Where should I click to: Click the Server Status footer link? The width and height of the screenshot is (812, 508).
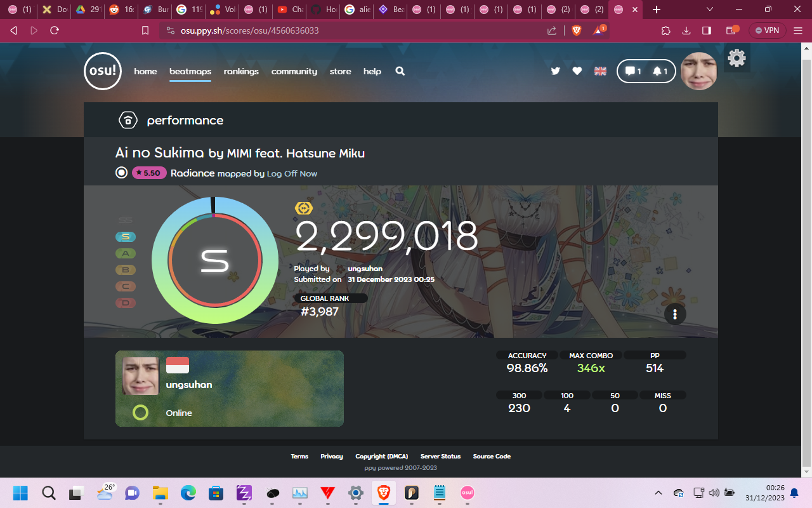click(x=441, y=456)
